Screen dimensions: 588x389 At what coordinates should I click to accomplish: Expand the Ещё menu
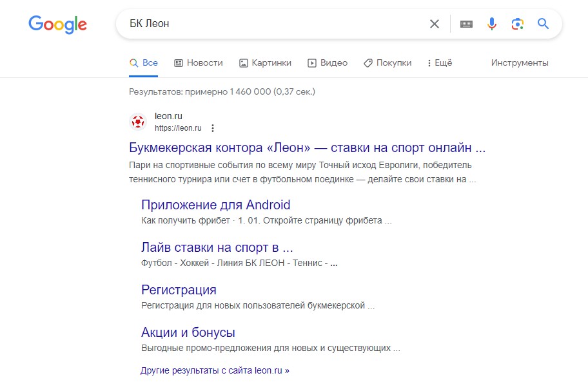pyautogui.click(x=440, y=63)
